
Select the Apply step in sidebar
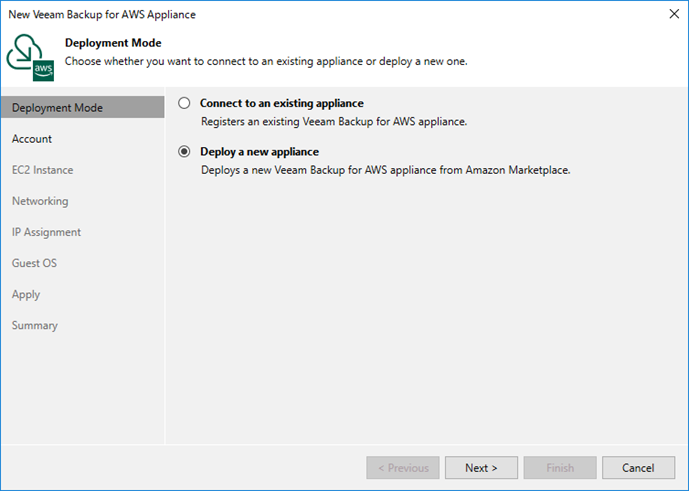(x=26, y=295)
